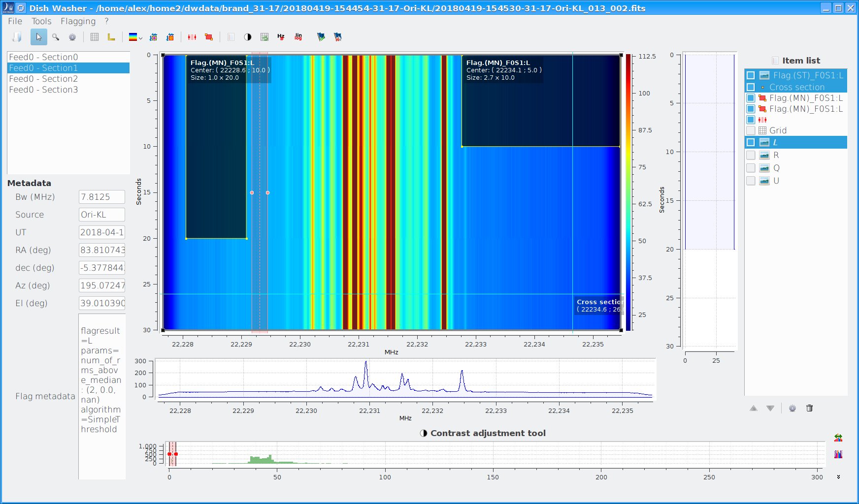Click the flag with green checkmark icon
859x504 pixels.
pyautogui.click(x=321, y=37)
